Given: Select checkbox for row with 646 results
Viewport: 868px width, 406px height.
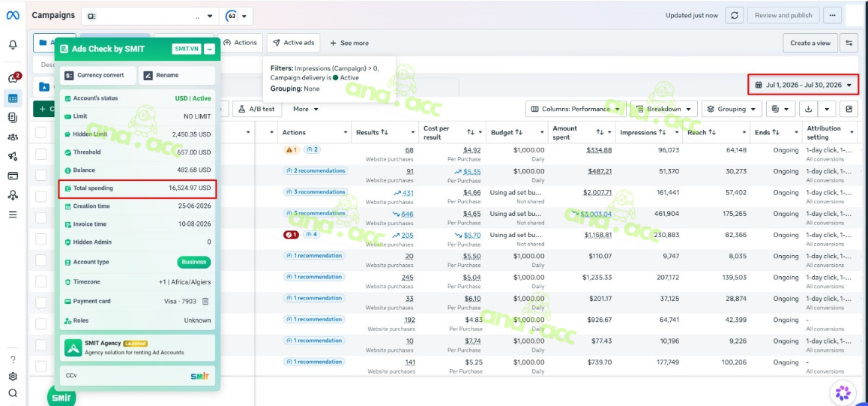Looking at the screenshot, I should pos(41,218).
